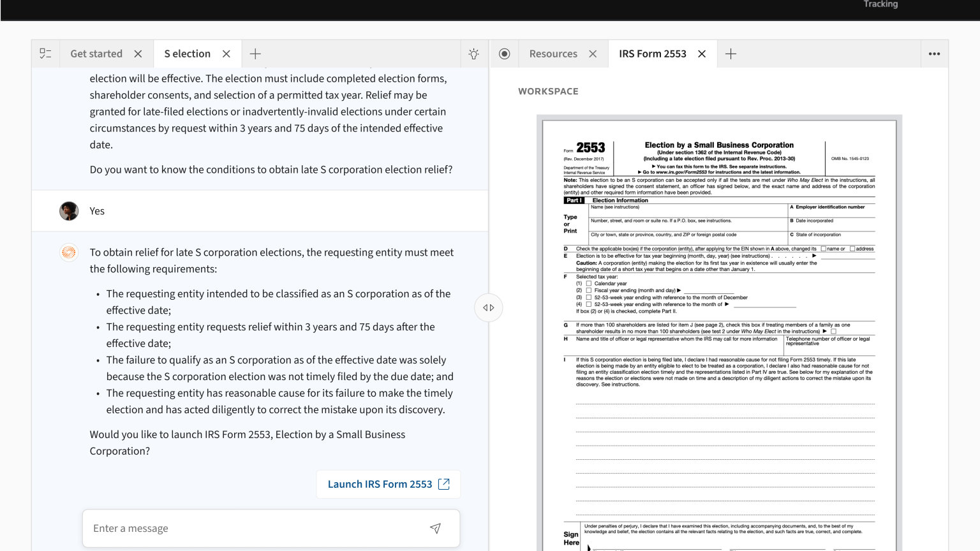Close the Resources tab
980x551 pixels.
(593, 54)
